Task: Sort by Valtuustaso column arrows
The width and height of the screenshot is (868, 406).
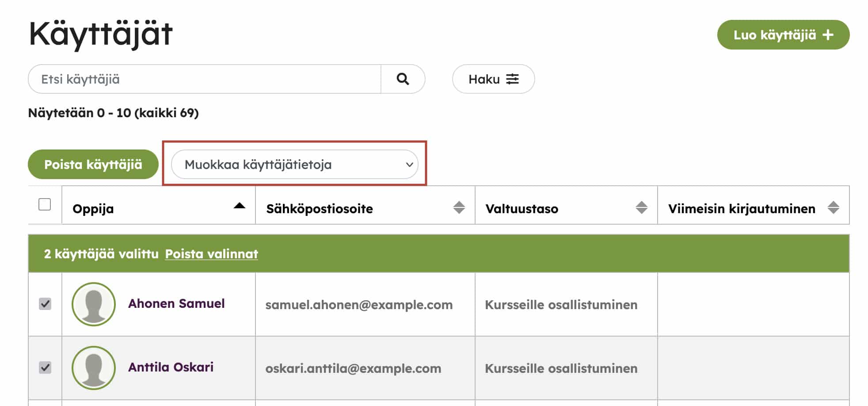Action: 642,207
